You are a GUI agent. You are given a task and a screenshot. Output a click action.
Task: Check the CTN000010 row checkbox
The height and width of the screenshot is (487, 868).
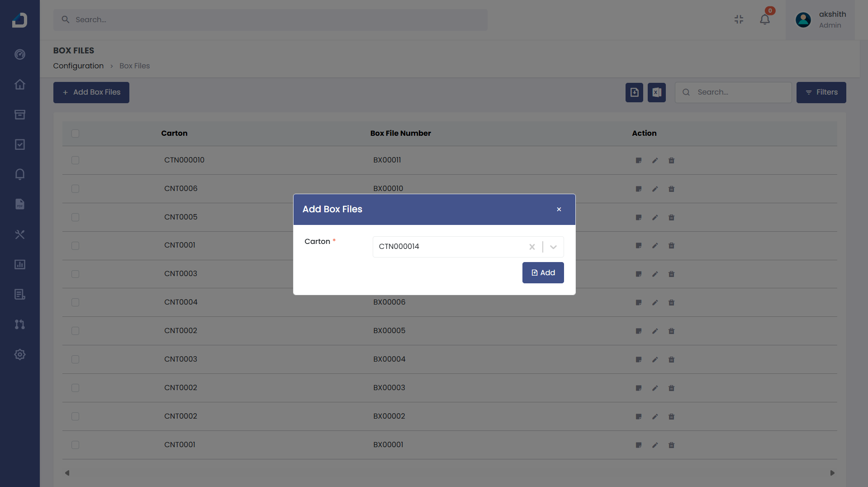(x=75, y=160)
